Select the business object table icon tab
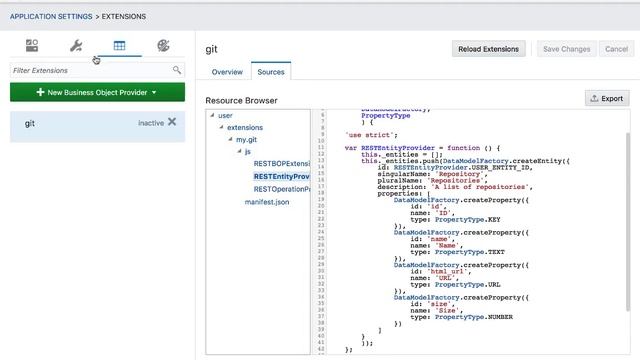640x360 pixels. point(120,45)
